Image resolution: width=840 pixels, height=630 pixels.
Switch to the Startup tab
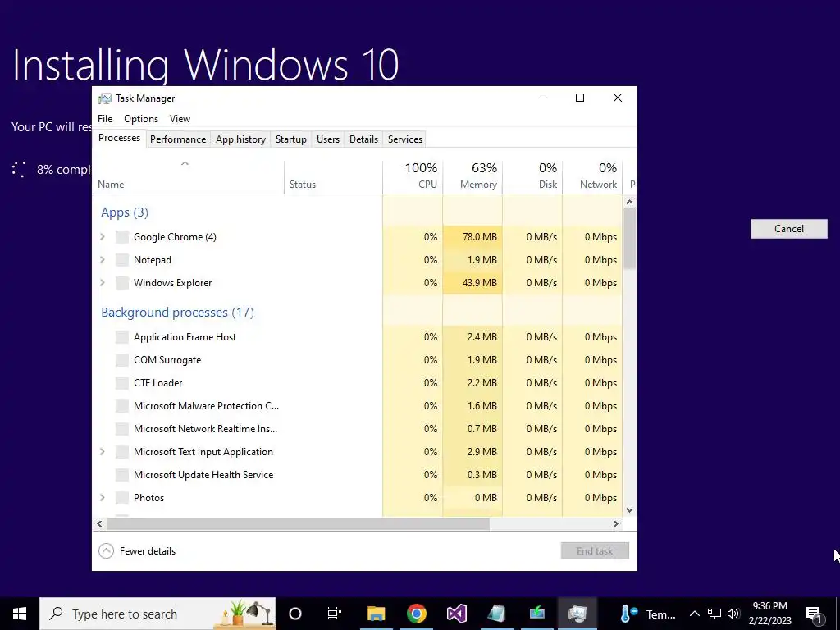(291, 139)
